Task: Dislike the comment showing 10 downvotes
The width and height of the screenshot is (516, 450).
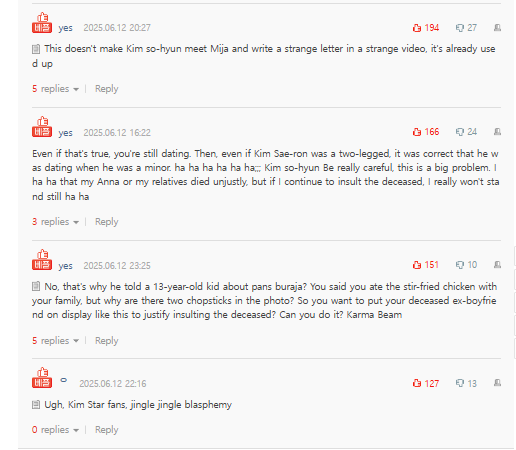Action: [x=466, y=265]
